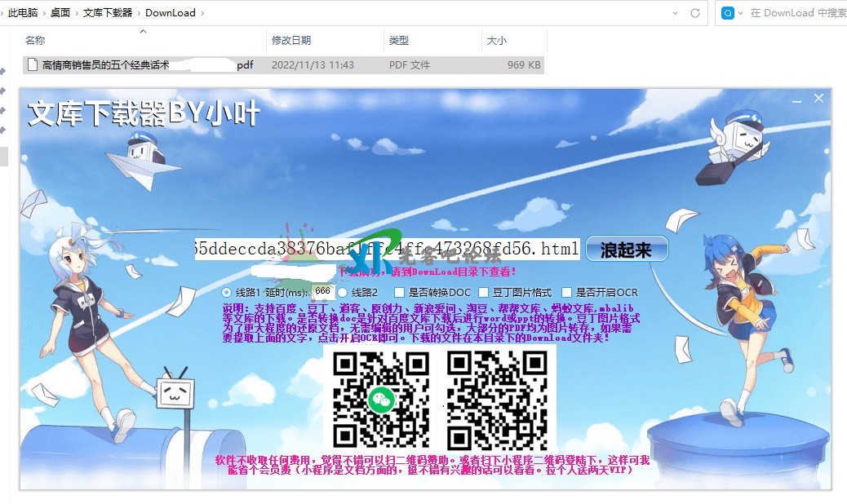Click the WeChat QR code image
The image size is (847, 504).
tap(381, 399)
